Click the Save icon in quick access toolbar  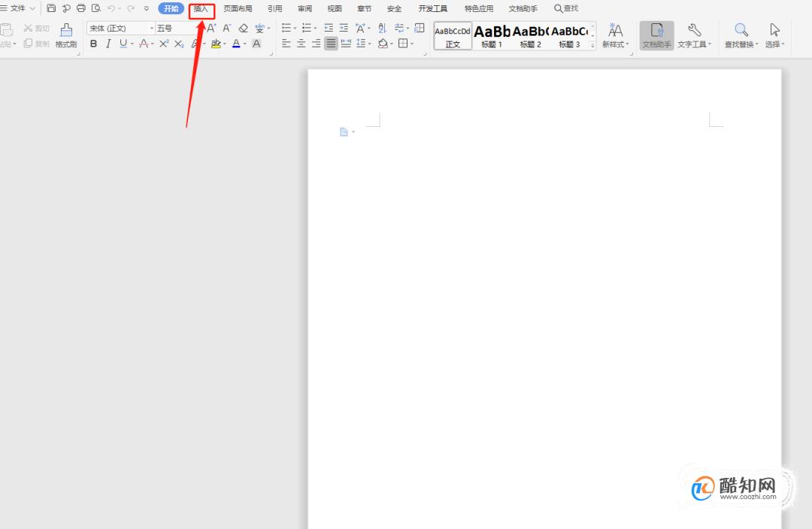point(51,8)
